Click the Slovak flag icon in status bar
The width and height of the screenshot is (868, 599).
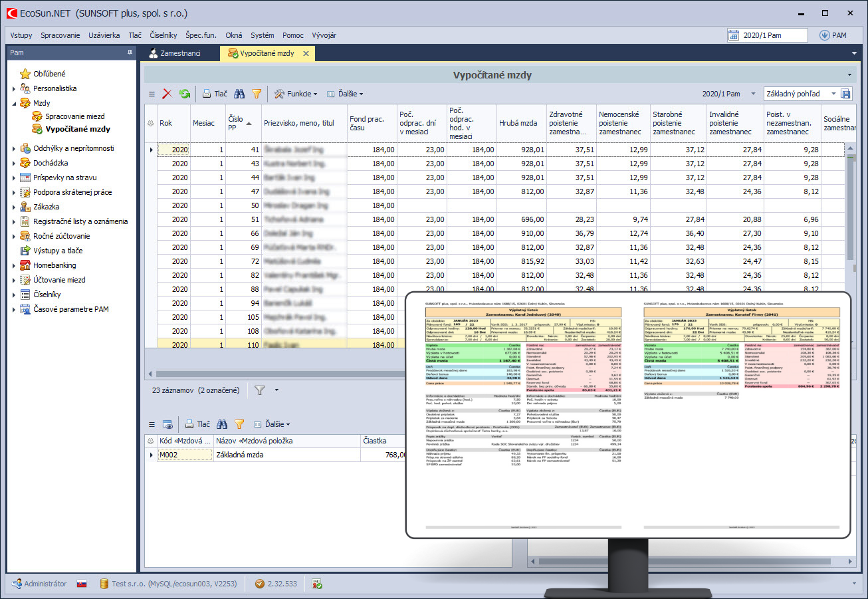(82, 584)
